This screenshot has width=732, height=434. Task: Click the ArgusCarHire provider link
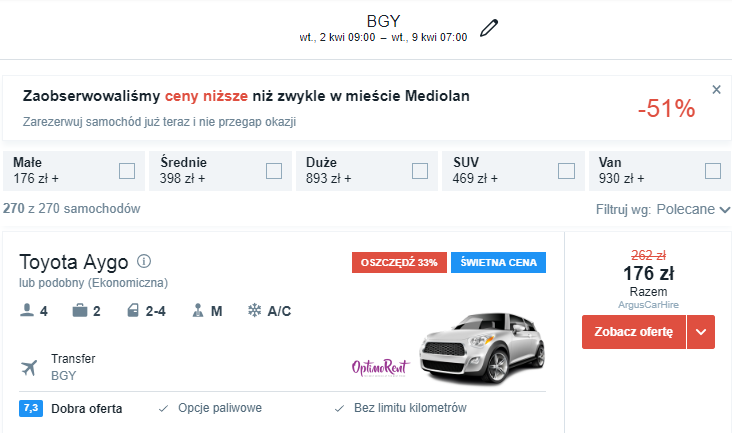pyautogui.click(x=648, y=305)
